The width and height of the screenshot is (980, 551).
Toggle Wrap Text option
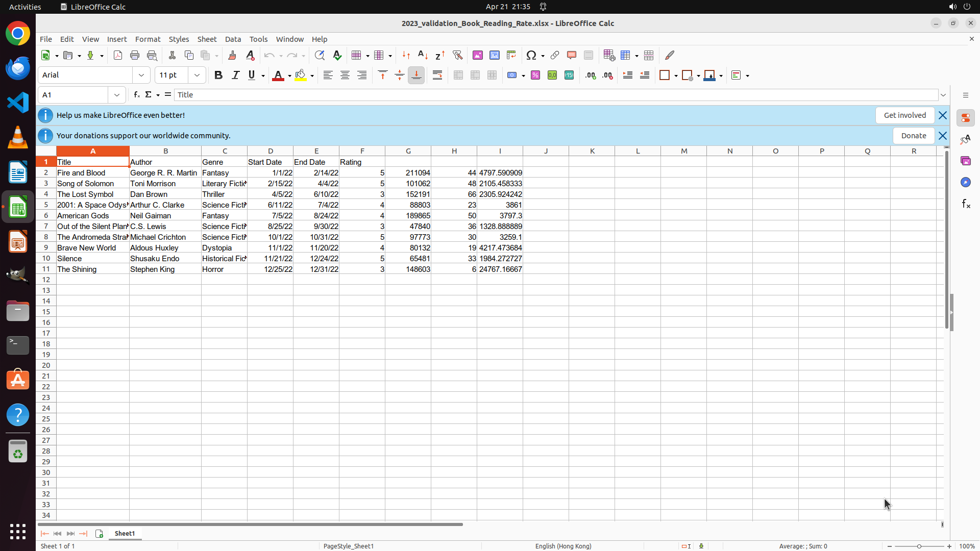click(437, 75)
